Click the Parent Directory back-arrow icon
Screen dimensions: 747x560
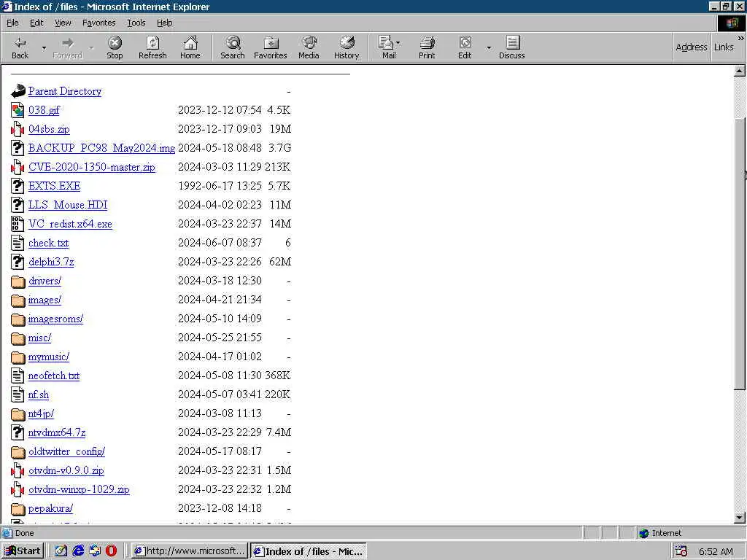point(18,91)
